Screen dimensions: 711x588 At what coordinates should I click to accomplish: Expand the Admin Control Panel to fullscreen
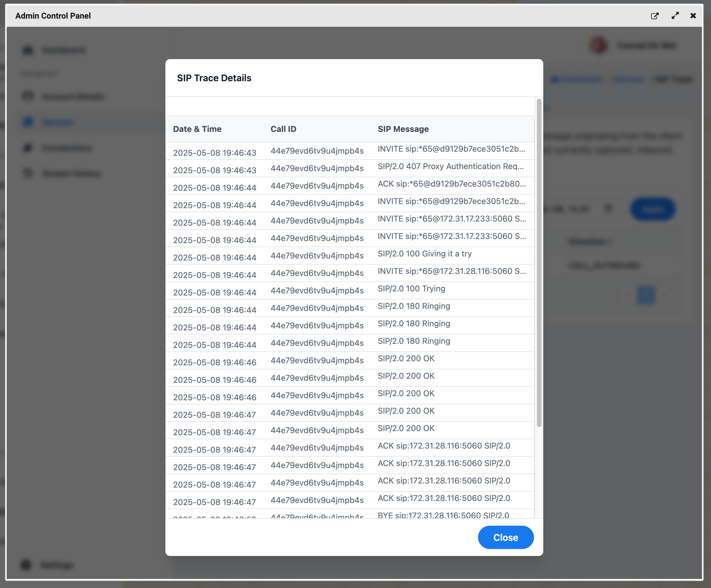coord(675,16)
